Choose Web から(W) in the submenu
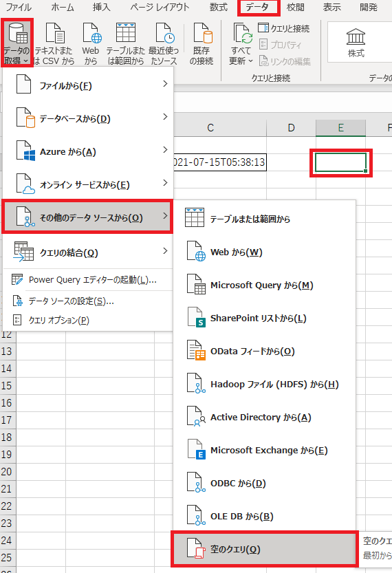Image resolution: width=392 pixels, height=573 pixels. (x=264, y=252)
